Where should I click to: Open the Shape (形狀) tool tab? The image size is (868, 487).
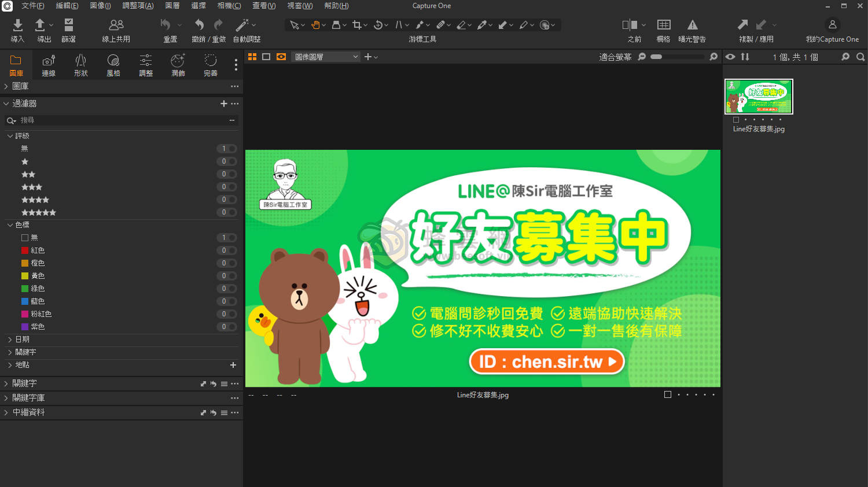click(x=81, y=65)
